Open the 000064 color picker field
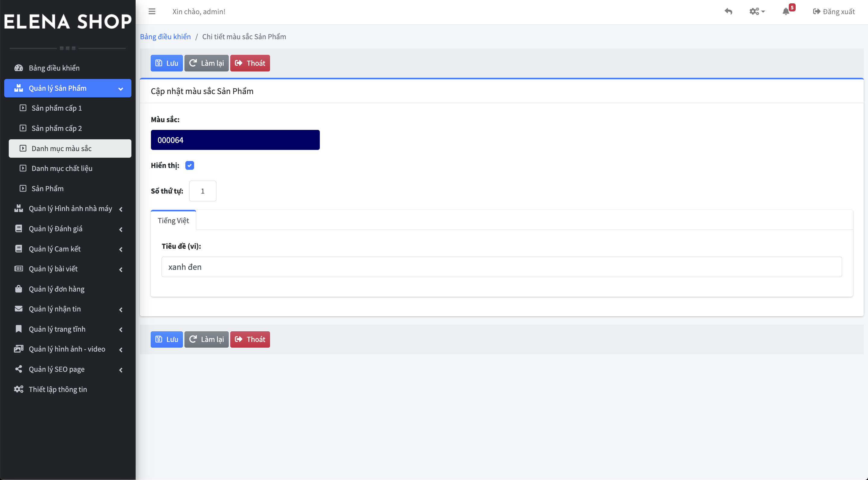This screenshot has height=480, width=868. pyautogui.click(x=235, y=140)
